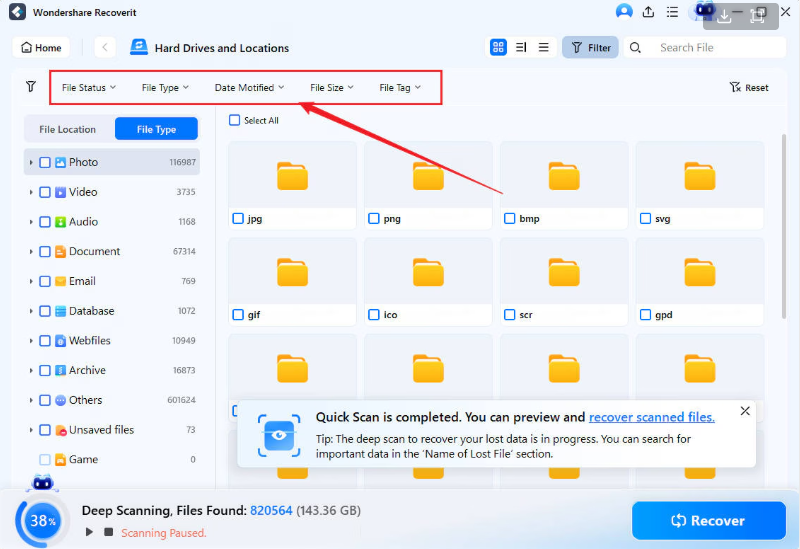Select the File Type tab
800x549 pixels.
pos(156,129)
